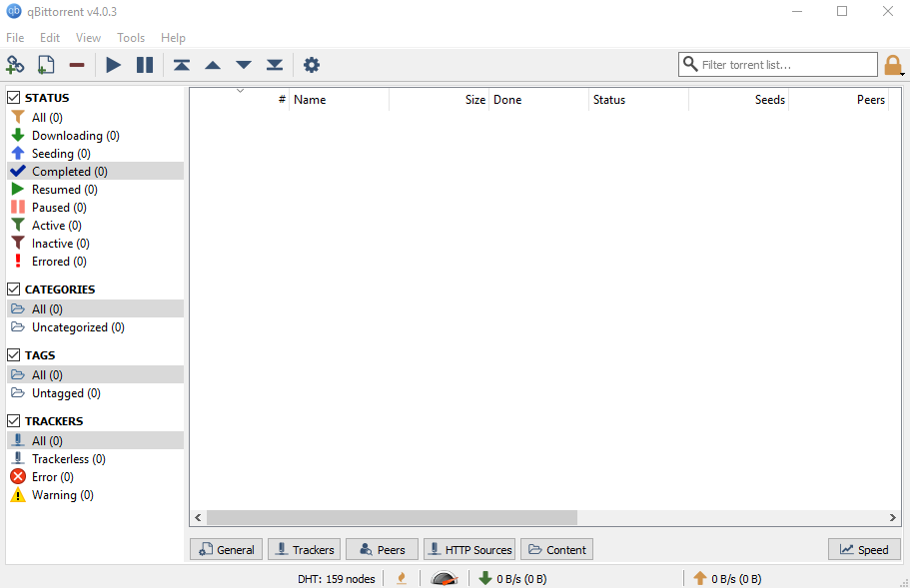Select the Uncategorized category

click(x=95, y=327)
